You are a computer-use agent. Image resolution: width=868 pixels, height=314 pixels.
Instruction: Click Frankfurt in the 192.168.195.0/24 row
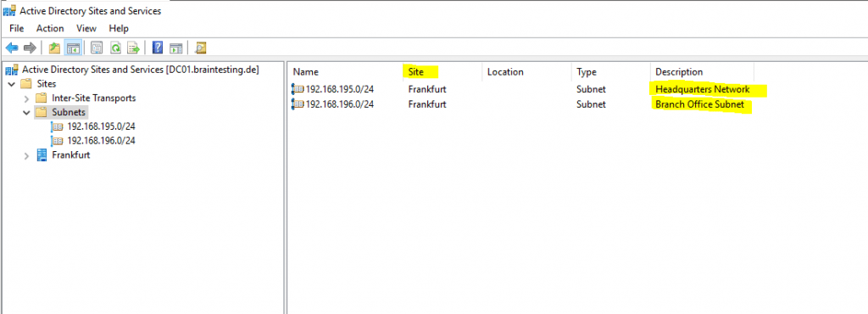click(x=427, y=88)
